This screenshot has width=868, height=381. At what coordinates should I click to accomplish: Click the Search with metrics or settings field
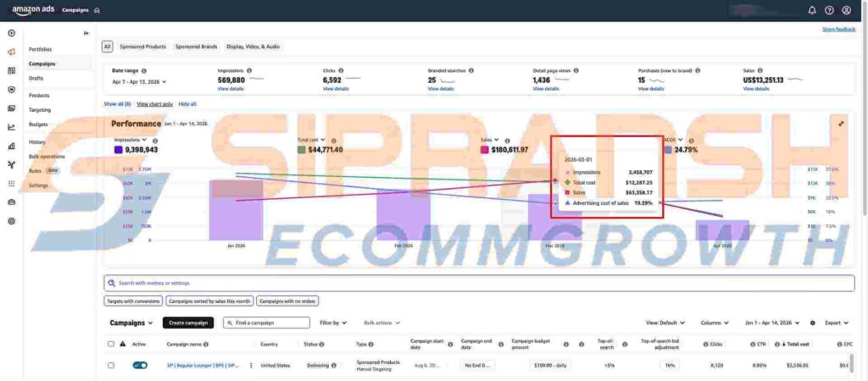tap(480, 283)
